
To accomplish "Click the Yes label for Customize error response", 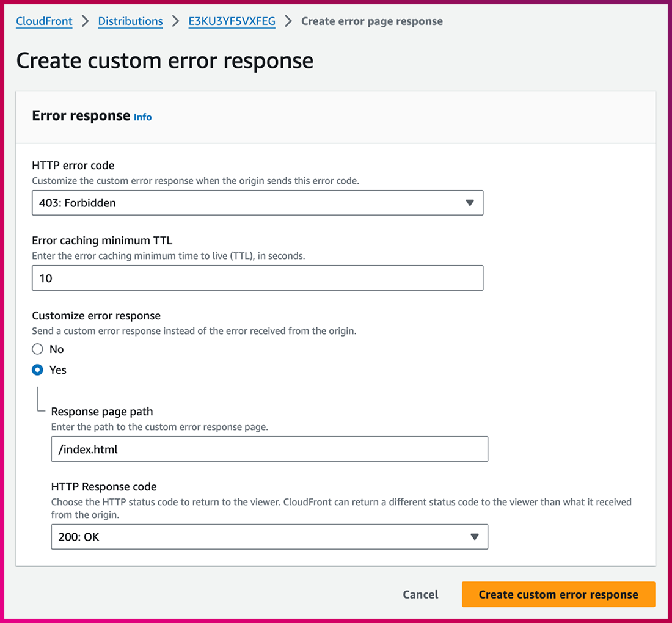I will click(x=58, y=370).
